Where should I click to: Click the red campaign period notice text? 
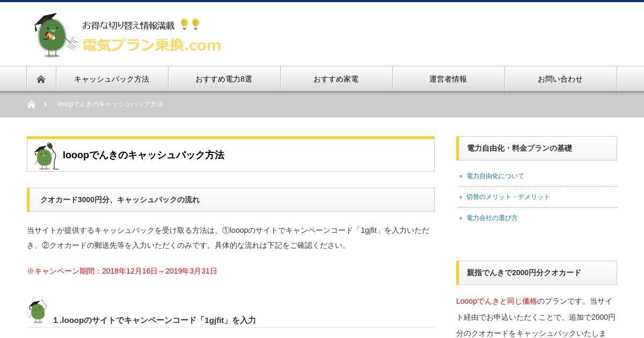click(122, 271)
